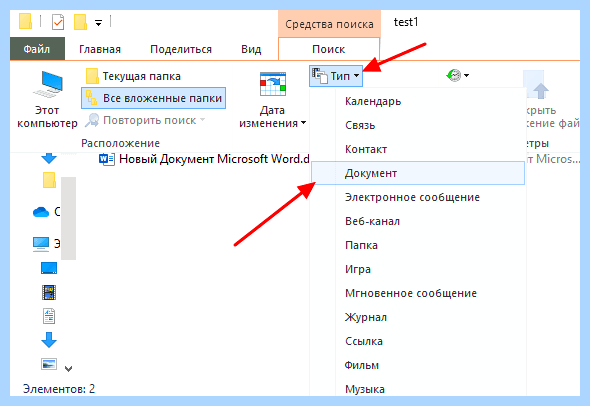Click the Элементов: 2 status bar text

click(59, 389)
